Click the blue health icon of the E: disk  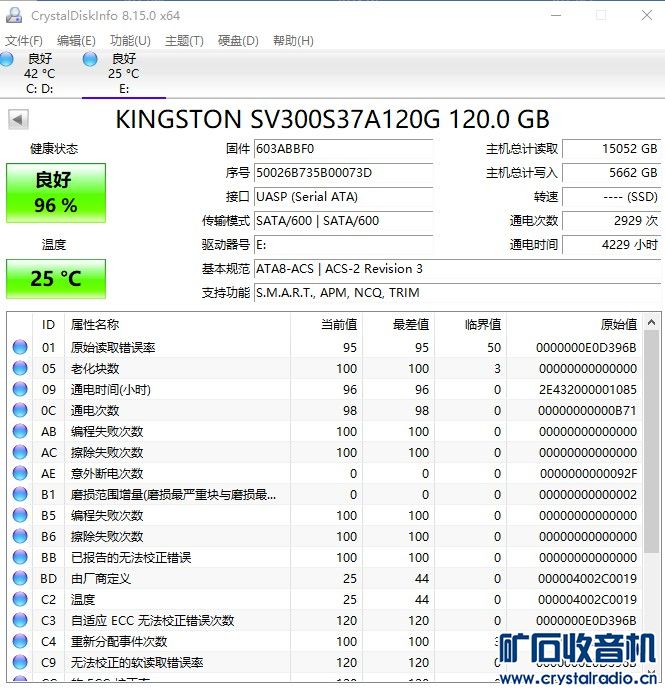(x=90, y=59)
